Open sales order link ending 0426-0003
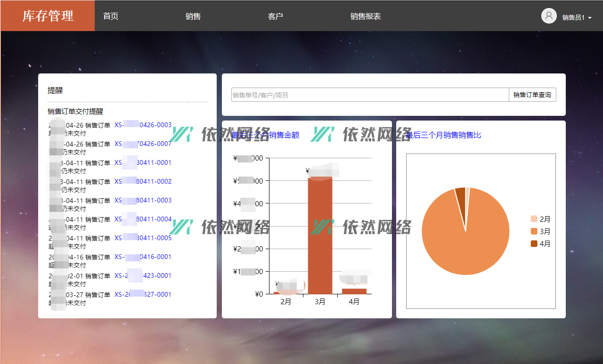Image resolution: width=603 pixels, height=364 pixels. point(143,125)
